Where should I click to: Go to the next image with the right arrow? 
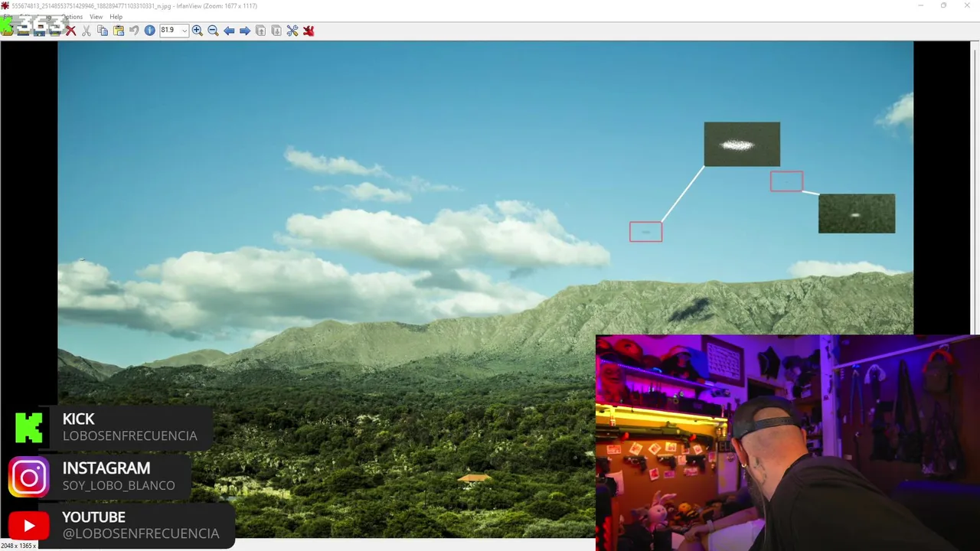click(245, 31)
